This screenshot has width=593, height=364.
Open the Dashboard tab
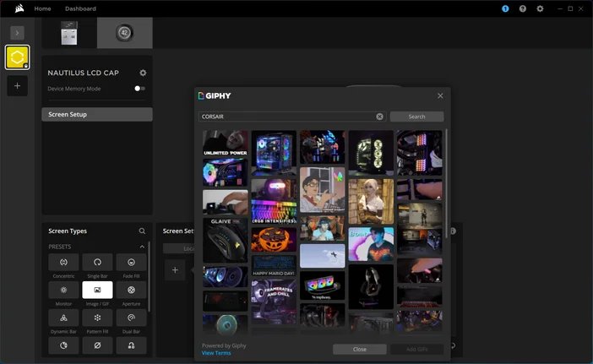click(80, 8)
